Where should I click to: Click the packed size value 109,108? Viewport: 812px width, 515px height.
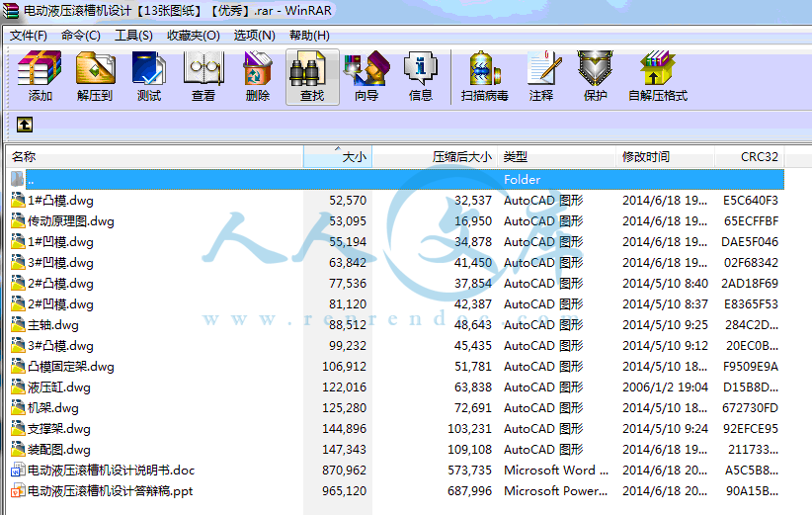pos(469,449)
